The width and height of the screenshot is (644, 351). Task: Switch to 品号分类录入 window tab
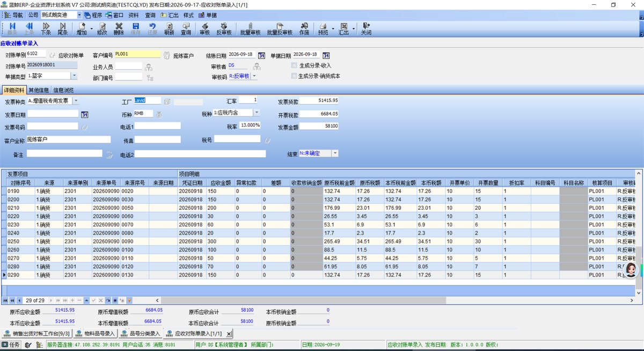[140, 333]
